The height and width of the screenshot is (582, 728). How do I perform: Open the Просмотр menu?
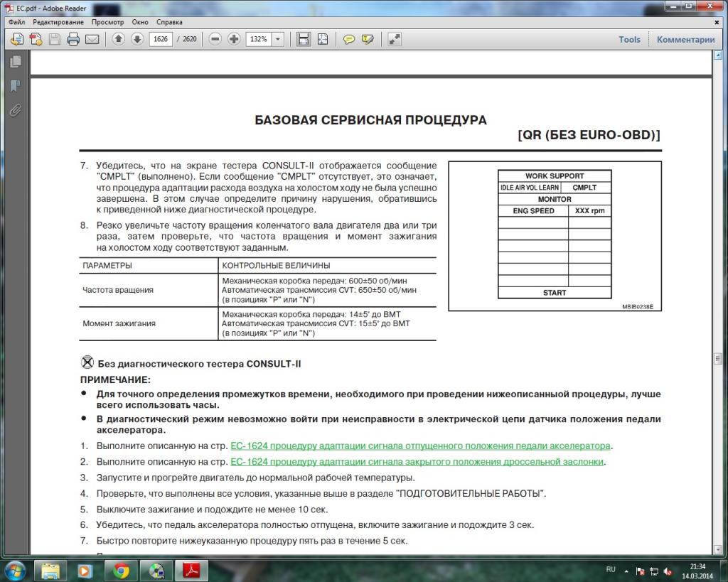coord(107,22)
